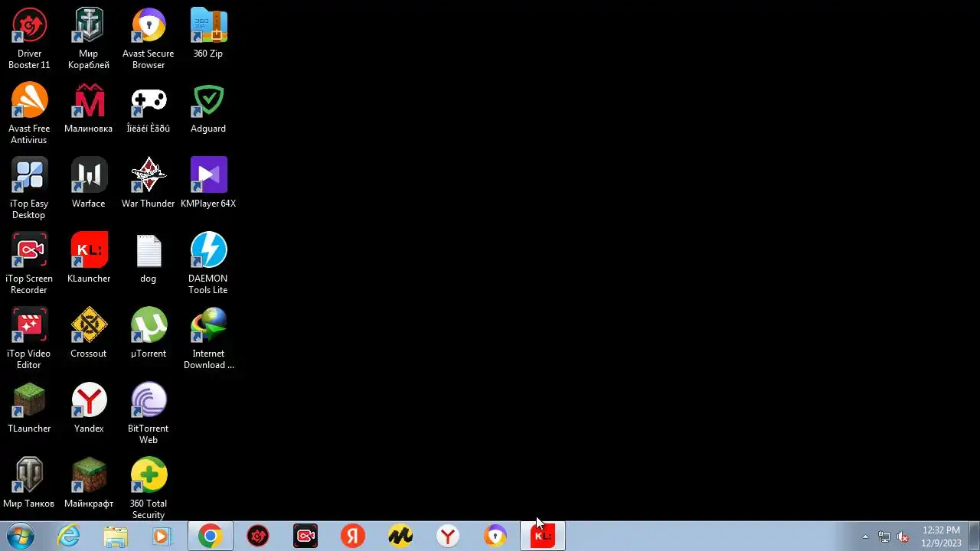Image resolution: width=980 pixels, height=551 pixels.
Task: Select the TLauncher desktop icon
Action: pyautogui.click(x=29, y=409)
